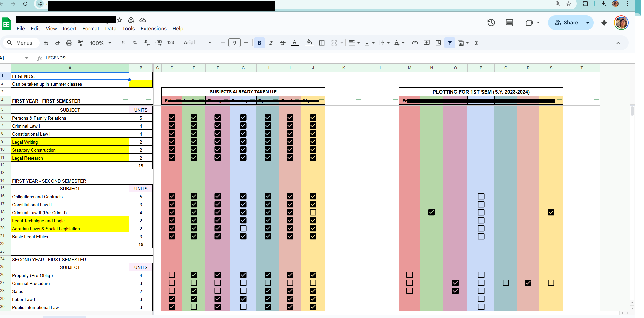Image resolution: width=644 pixels, height=318 pixels.
Task: Open the text wrapping dropdown
Action: click(x=385, y=43)
